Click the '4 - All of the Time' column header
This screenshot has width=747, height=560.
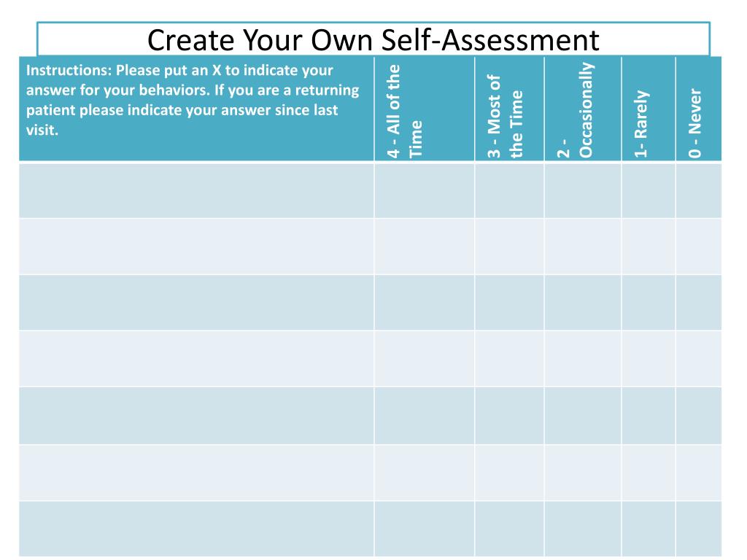tap(425, 109)
